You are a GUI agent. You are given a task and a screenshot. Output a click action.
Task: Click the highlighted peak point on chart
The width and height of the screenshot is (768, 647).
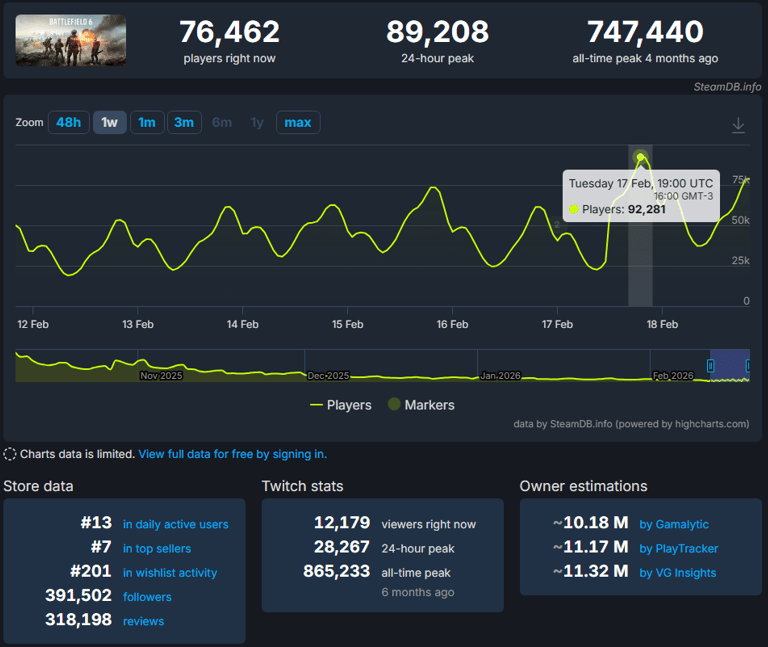[x=640, y=157]
